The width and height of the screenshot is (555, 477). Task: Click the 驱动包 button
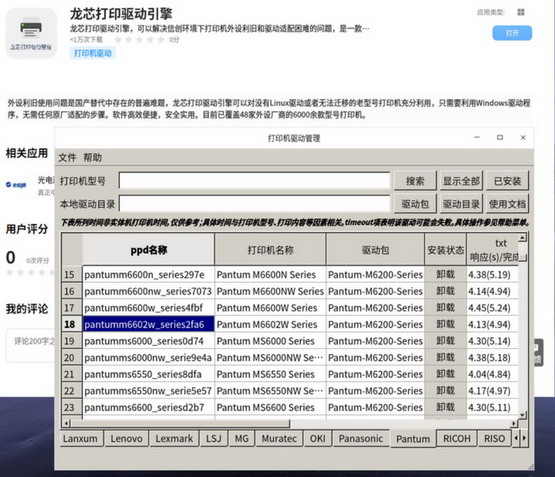point(415,204)
